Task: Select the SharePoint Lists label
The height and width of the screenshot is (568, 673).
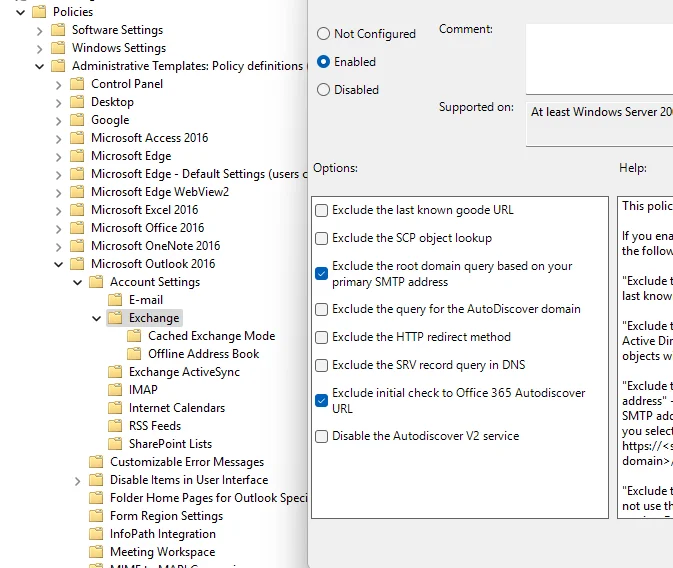Action: (170, 444)
